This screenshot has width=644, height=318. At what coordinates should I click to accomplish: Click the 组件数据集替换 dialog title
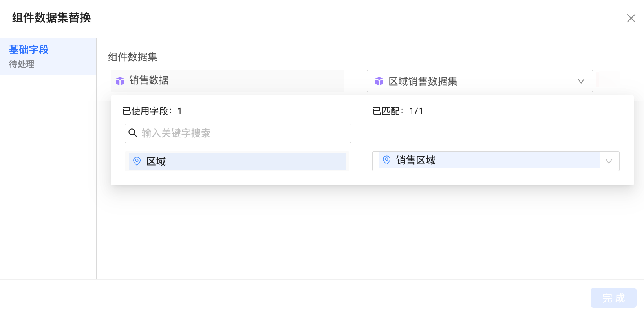click(x=51, y=18)
